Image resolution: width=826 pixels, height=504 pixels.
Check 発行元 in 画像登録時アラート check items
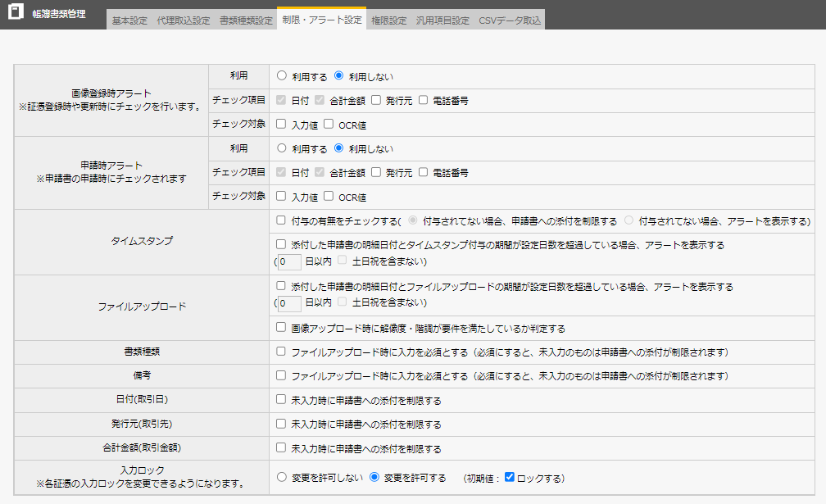pos(375,101)
